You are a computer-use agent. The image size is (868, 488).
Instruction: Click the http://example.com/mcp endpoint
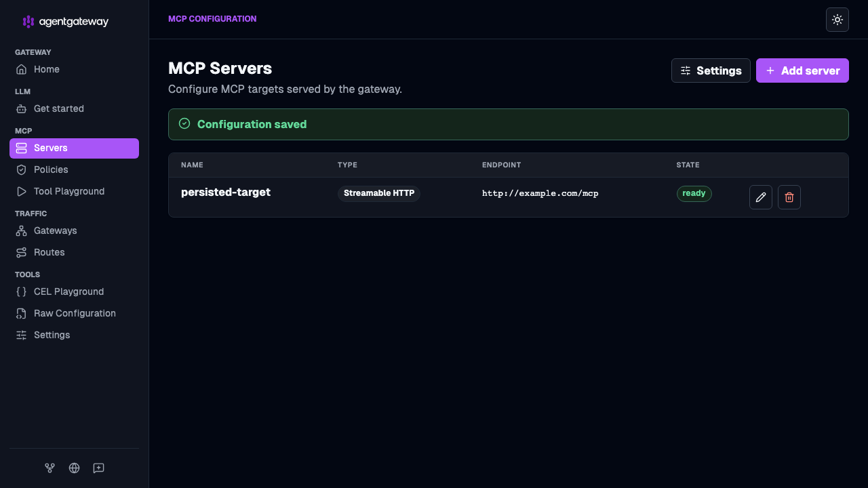click(x=540, y=193)
